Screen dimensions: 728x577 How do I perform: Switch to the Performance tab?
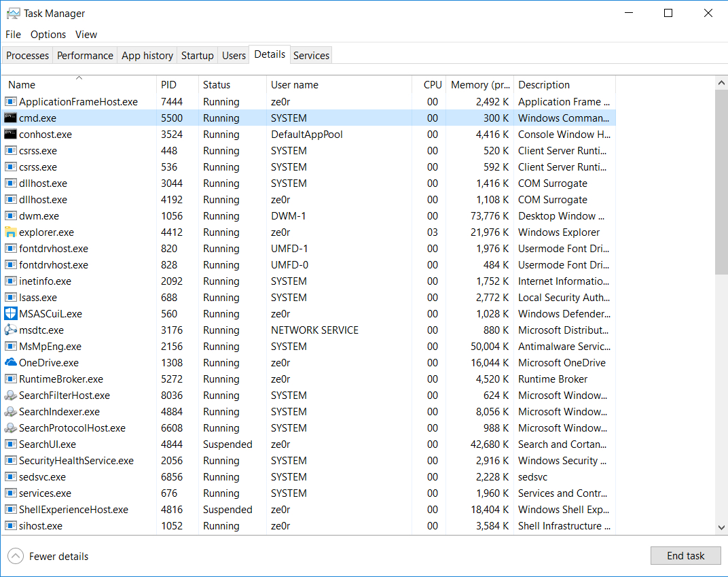[x=85, y=55]
